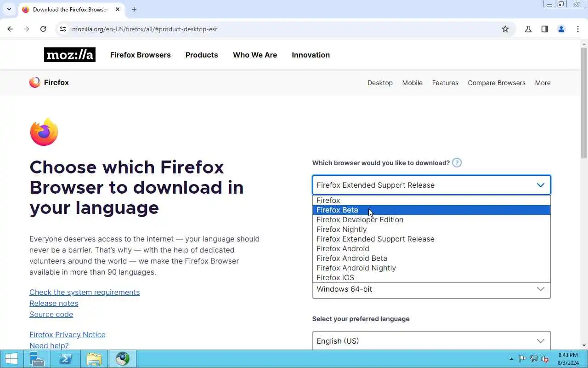Click the large Firefox logo above the heading

click(44, 132)
